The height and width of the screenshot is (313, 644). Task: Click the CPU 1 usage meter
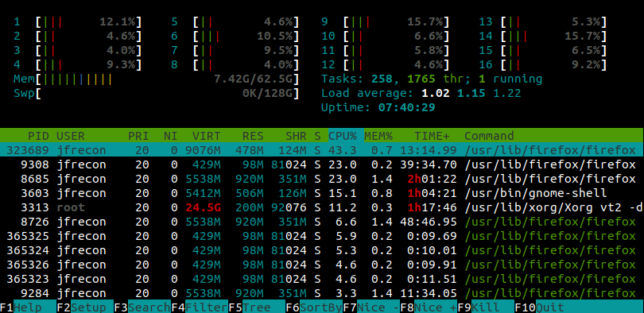[x=78, y=21]
